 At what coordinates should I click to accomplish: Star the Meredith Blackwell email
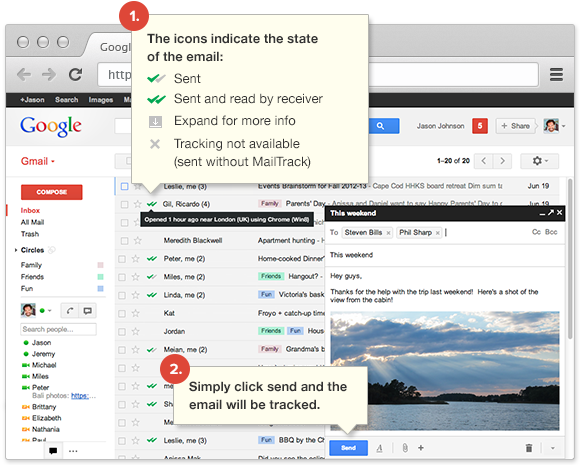point(138,241)
